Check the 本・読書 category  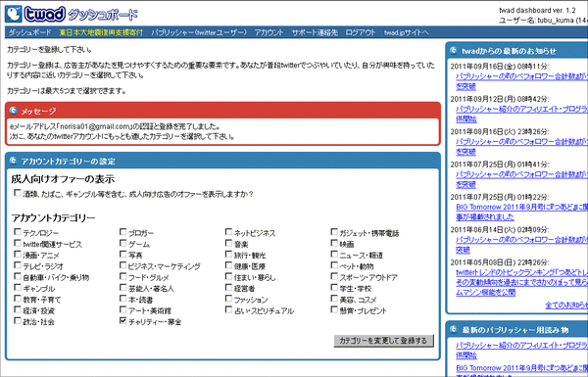click(x=123, y=299)
